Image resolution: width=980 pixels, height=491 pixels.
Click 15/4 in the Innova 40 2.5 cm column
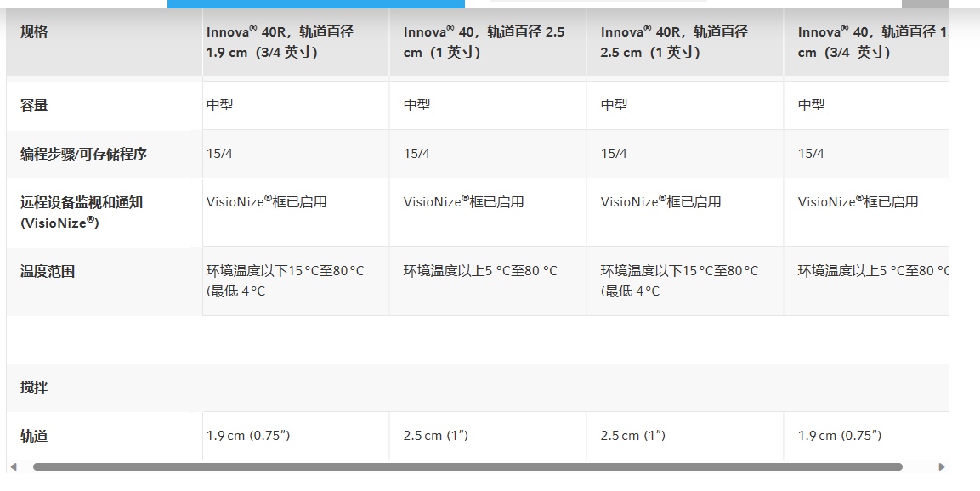click(416, 154)
